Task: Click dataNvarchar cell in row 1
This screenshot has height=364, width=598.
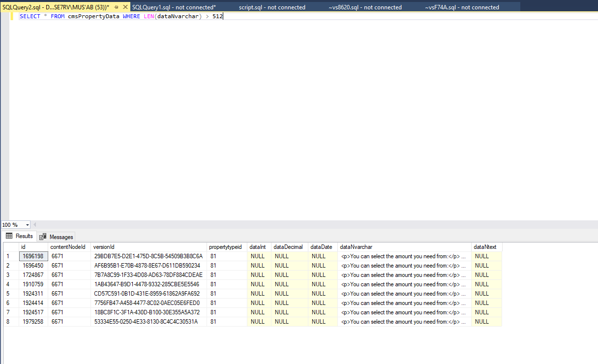Action: [405, 256]
